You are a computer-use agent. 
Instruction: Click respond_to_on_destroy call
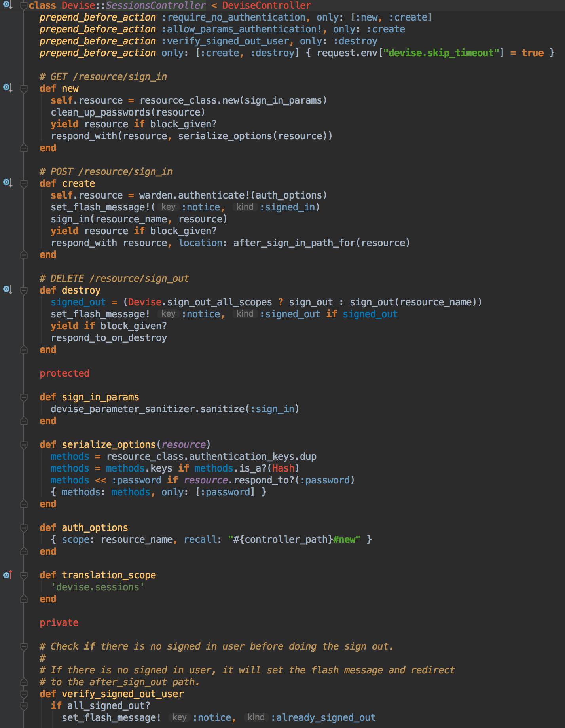coord(109,338)
